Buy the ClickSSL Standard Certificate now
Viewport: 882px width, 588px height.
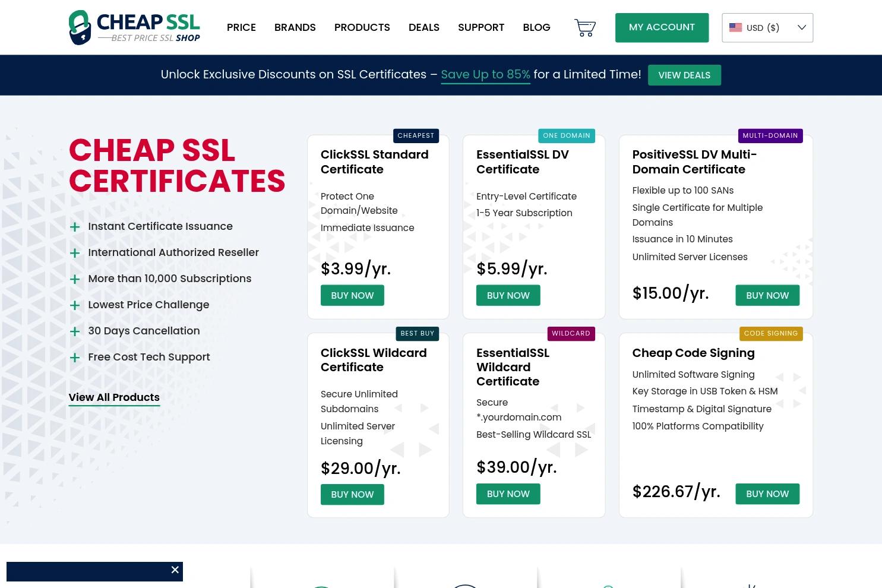(x=352, y=295)
